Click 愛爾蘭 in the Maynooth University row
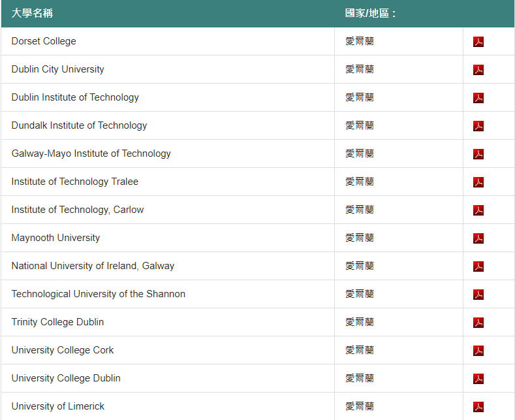Screen dimensions: 515x420 pyautogui.click(x=360, y=238)
